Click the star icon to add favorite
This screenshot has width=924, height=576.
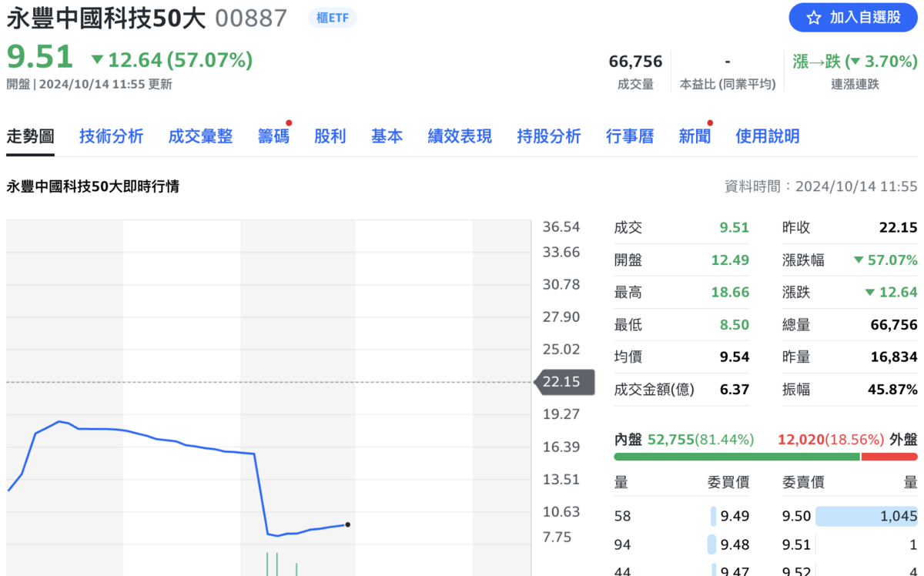coord(813,18)
